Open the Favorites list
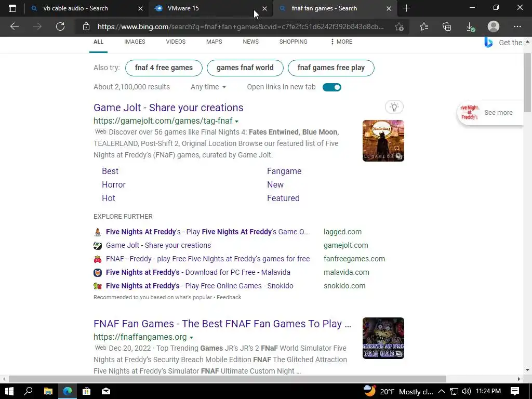The width and height of the screenshot is (532, 399). [x=424, y=26]
